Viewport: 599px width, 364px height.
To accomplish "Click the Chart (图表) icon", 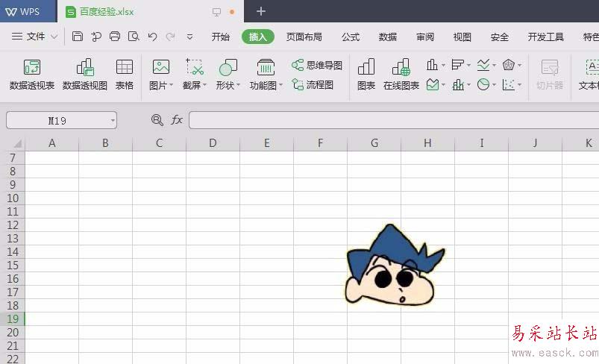I will coord(366,75).
